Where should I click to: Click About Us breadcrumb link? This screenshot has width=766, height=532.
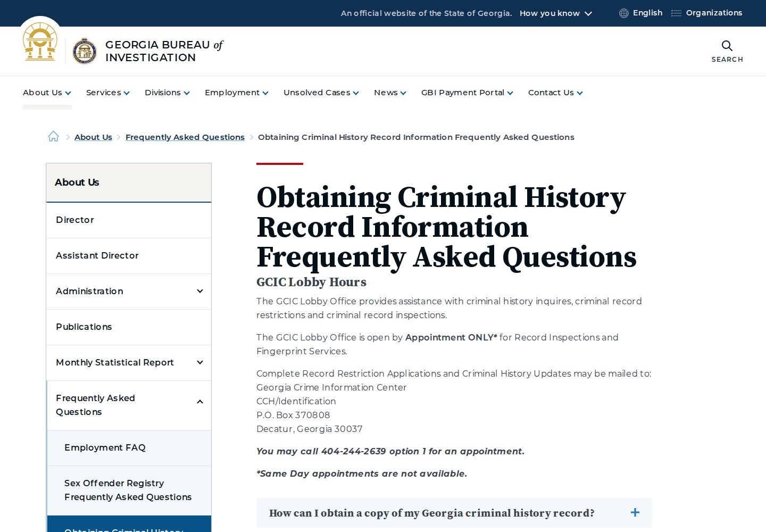pyautogui.click(x=93, y=137)
